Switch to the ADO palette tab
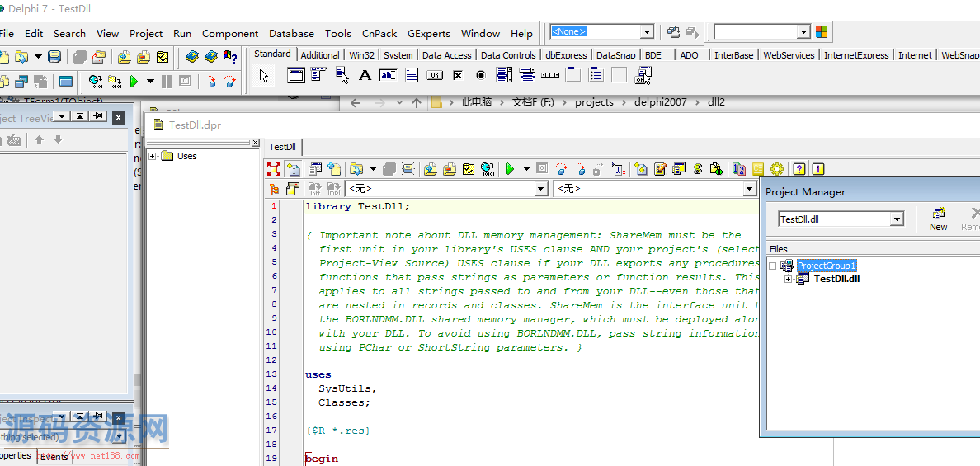 click(690, 55)
